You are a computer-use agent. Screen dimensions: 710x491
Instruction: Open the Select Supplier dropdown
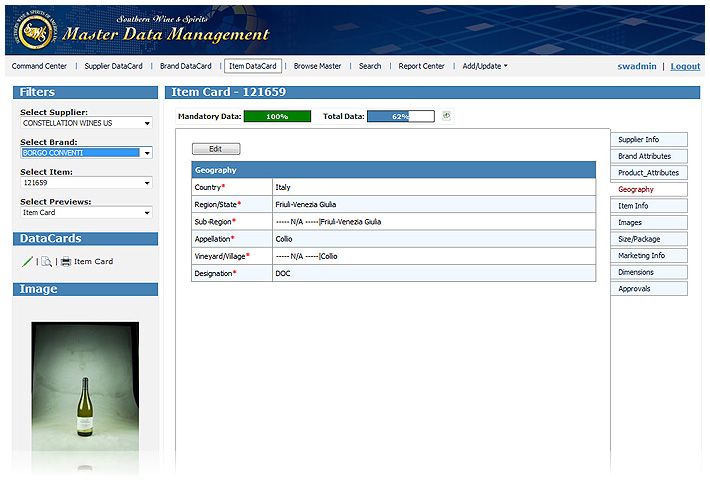pyautogui.click(x=86, y=123)
